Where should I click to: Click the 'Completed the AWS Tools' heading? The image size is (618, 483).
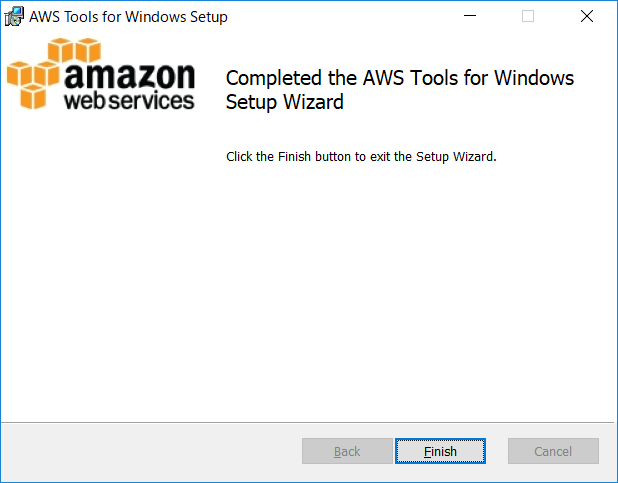pos(400,78)
